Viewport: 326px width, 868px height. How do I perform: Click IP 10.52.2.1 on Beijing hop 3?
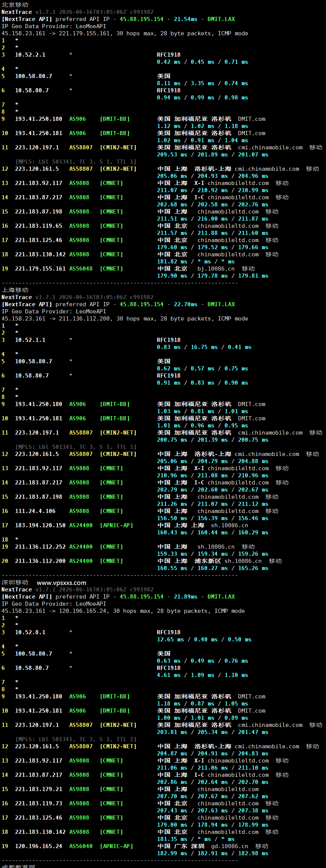pos(30,55)
